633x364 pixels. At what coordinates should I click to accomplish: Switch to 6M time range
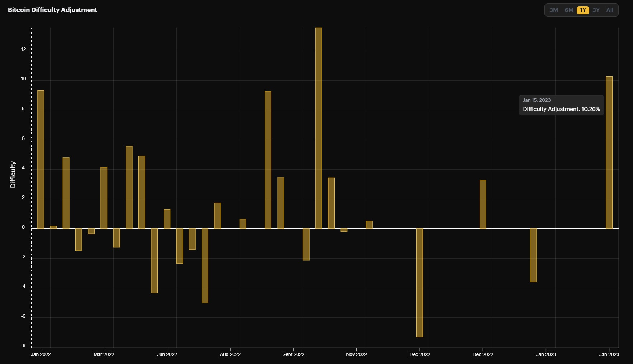[569, 10]
